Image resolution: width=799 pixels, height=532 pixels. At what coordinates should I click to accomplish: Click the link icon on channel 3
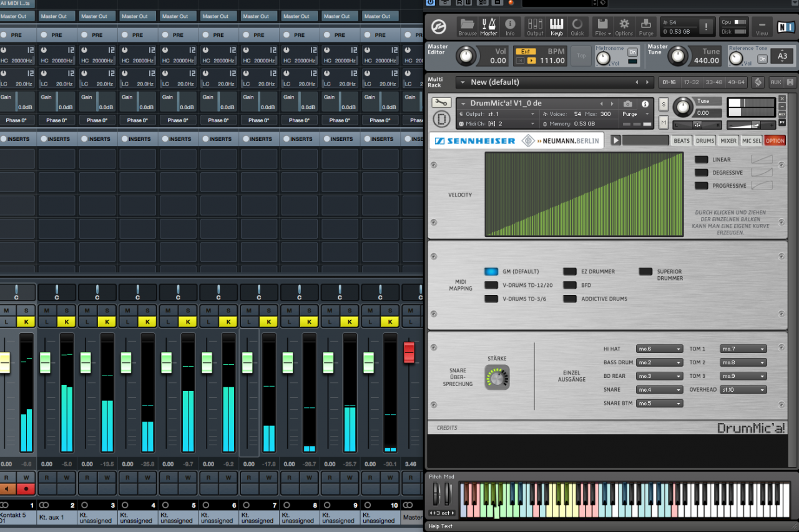pyautogui.click(x=84, y=505)
